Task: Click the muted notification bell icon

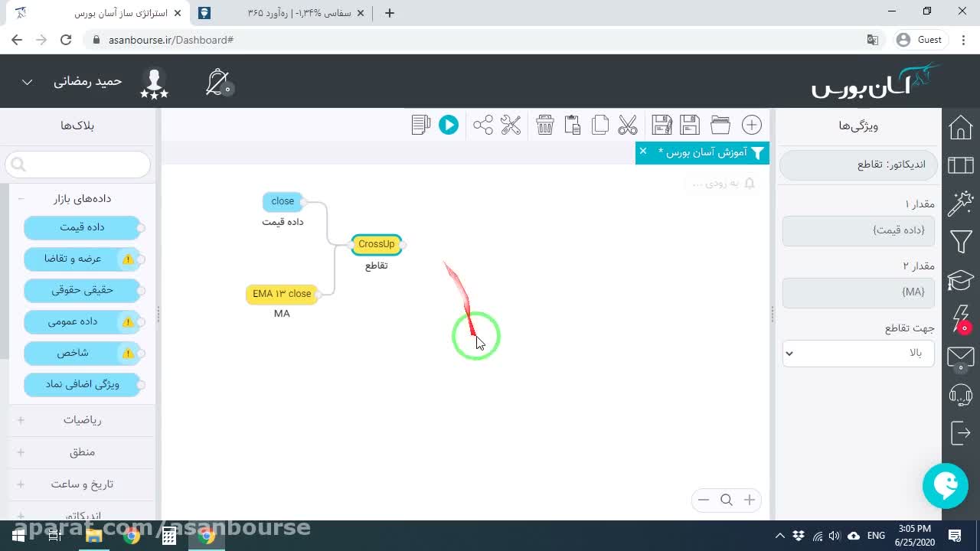Action: [219, 82]
